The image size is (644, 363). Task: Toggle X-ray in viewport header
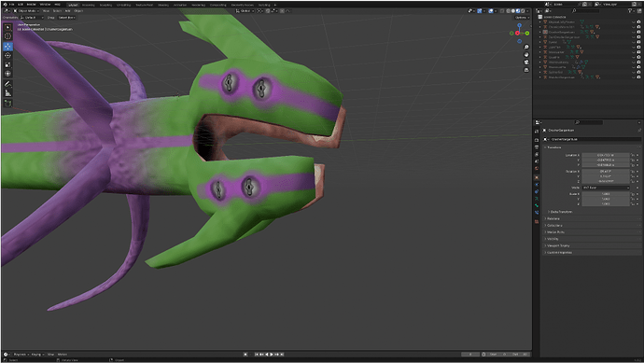[x=502, y=11]
